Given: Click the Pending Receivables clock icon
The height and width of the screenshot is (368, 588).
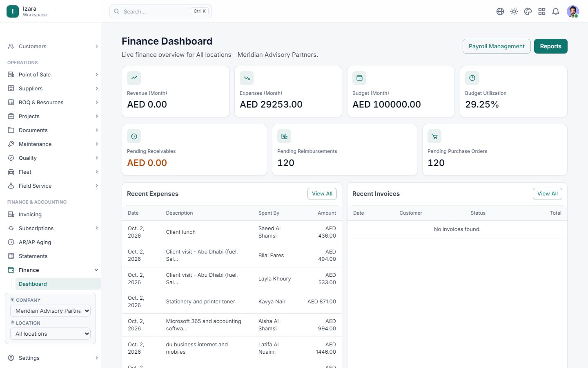Looking at the screenshot, I should pyautogui.click(x=134, y=136).
